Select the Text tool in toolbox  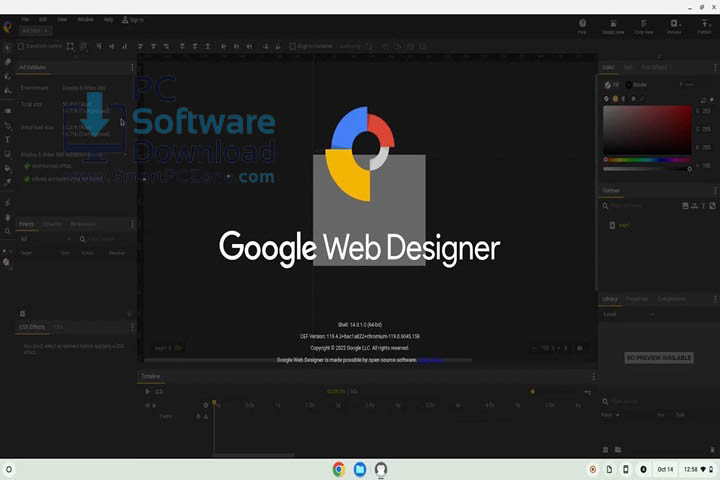[7, 140]
